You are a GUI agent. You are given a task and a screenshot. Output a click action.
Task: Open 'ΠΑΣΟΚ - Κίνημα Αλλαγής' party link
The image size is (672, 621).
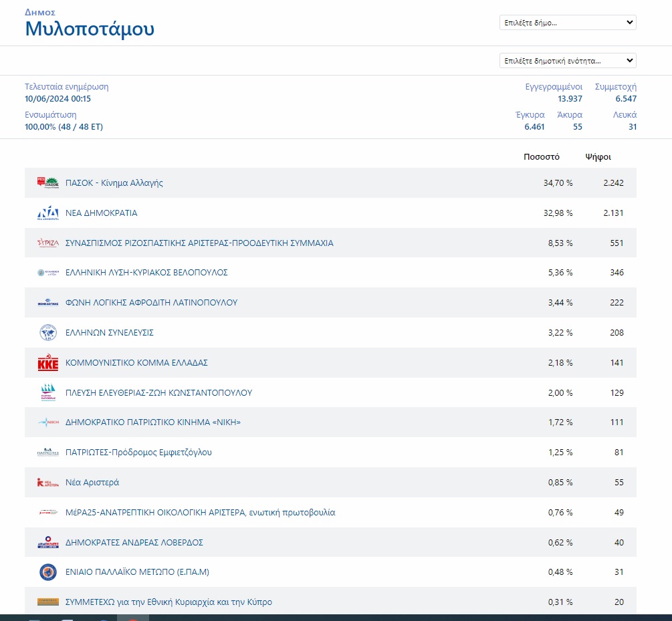point(114,182)
